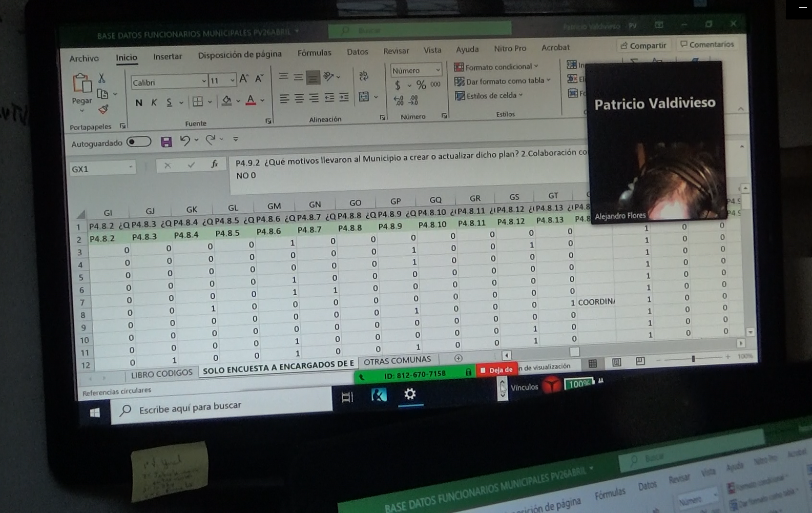Open the Revisar ribbon tab

(396, 51)
